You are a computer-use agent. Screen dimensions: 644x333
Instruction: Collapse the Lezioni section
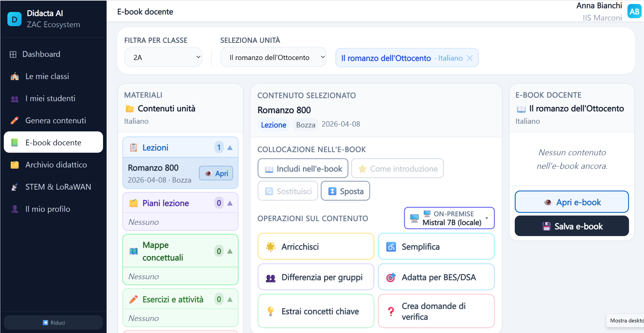pos(230,148)
